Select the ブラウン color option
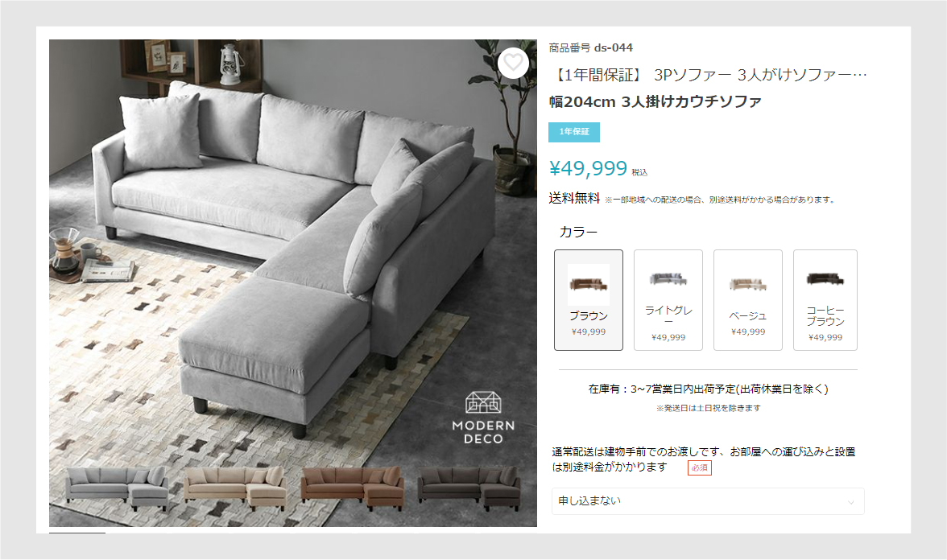947x560 pixels. pyautogui.click(x=588, y=300)
